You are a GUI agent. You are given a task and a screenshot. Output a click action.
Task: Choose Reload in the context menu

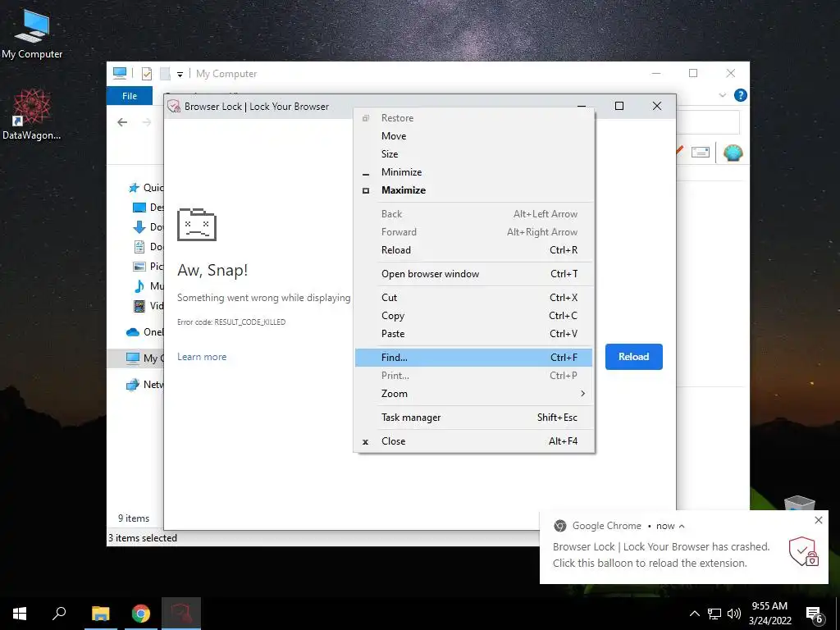tap(473, 250)
